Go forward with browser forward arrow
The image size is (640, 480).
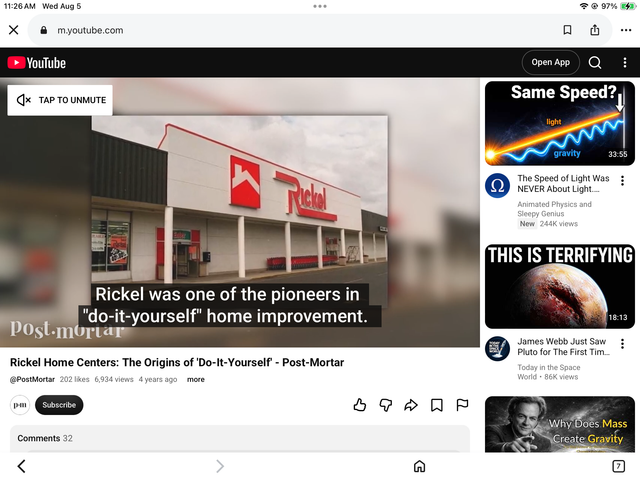tap(220, 466)
